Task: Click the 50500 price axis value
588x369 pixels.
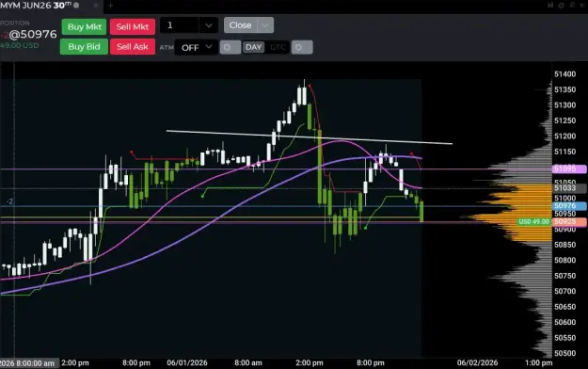Action: 565,353
